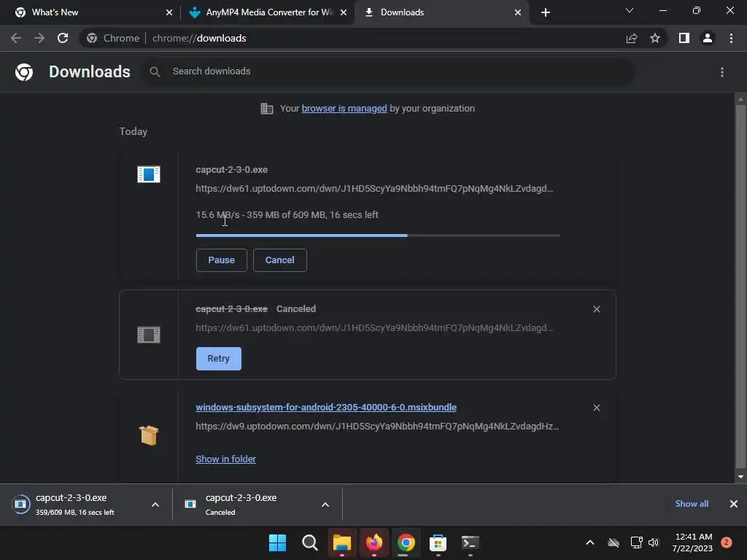747x560 pixels.
Task: Click the search magnifier icon in downloads search
Action: 155,72
